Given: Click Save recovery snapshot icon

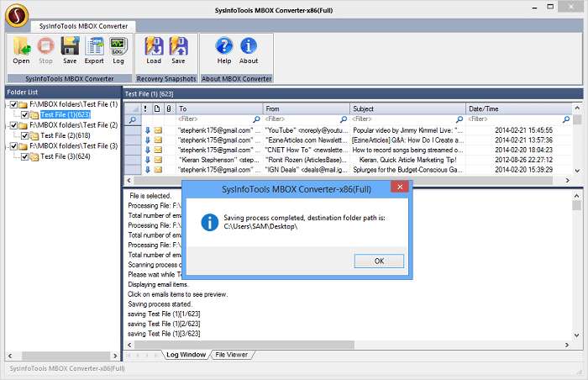Looking at the screenshot, I should [178, 46].
